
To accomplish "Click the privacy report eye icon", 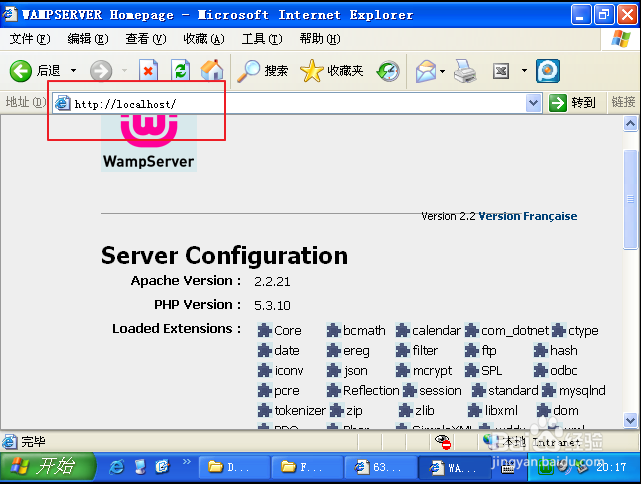I will coord(443,441).
